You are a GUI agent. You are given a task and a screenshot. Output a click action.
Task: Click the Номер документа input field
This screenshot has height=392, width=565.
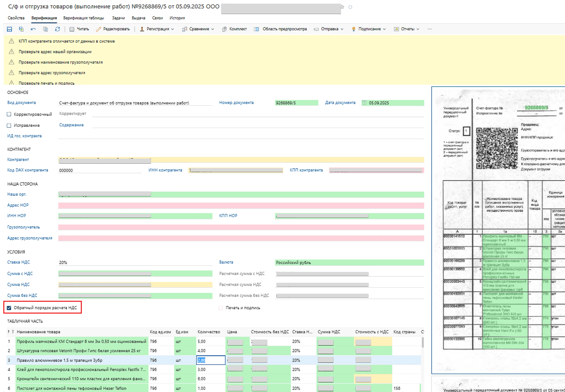point(296,103)
